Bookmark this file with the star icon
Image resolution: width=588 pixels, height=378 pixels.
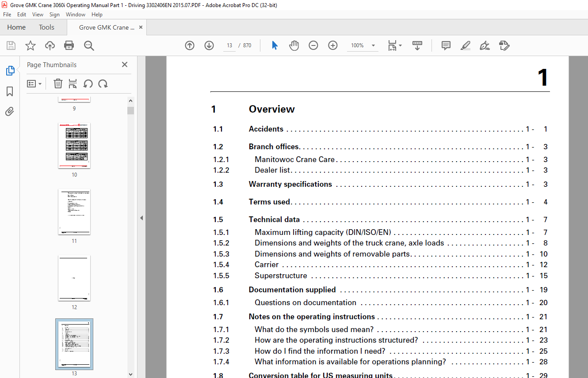click(31, 45)
